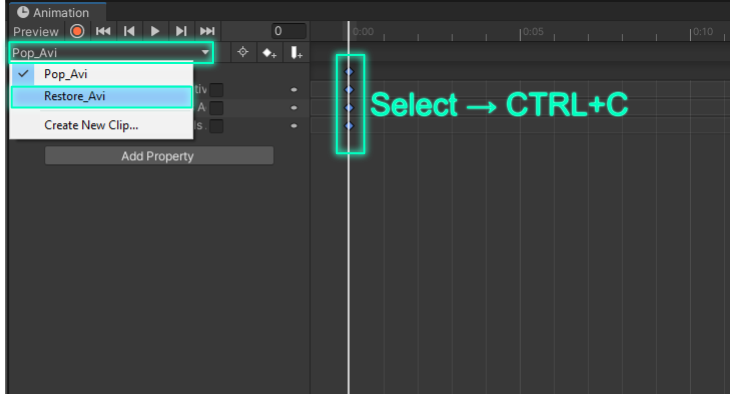Click the Add Event icon
Image resolution: width=730 pixels, height=394 pixels.
[296, 53]
